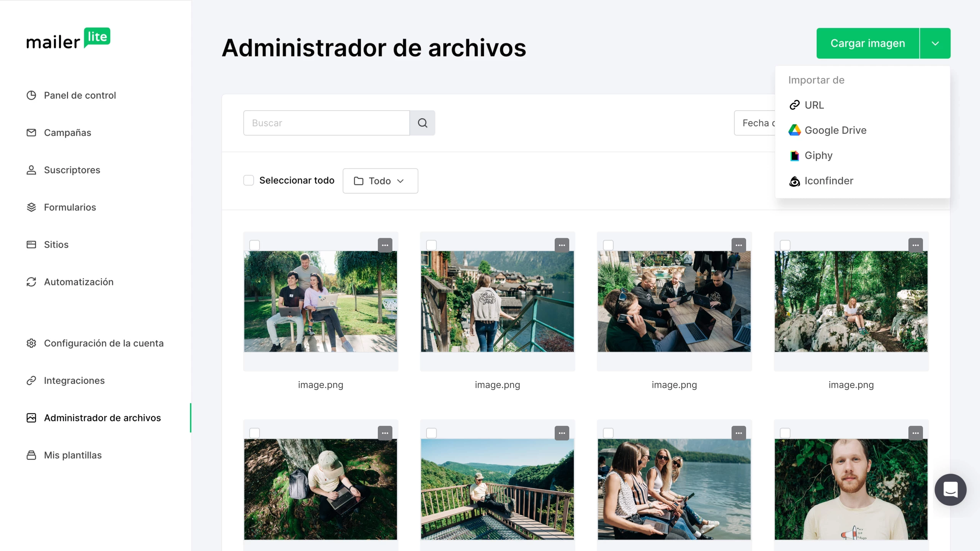Choose Giphy import option
980x551 pixels.
(x=818, y=156)
